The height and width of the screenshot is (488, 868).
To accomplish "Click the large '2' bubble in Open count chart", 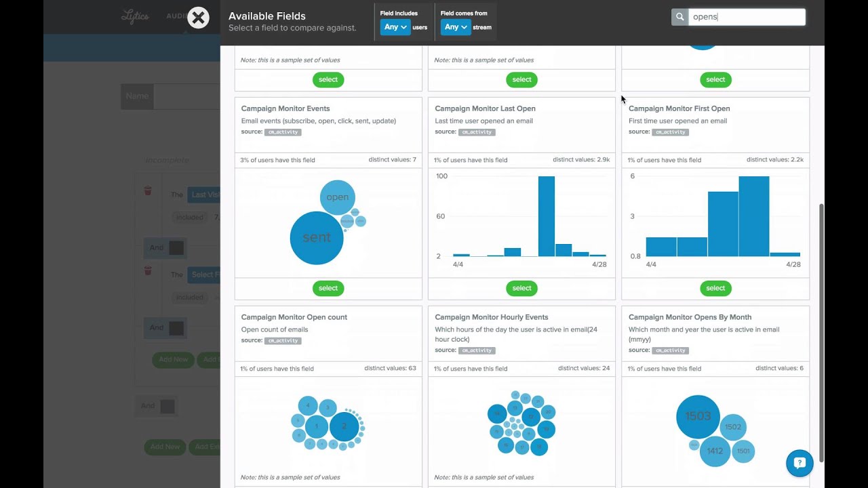I will [344, 426].
